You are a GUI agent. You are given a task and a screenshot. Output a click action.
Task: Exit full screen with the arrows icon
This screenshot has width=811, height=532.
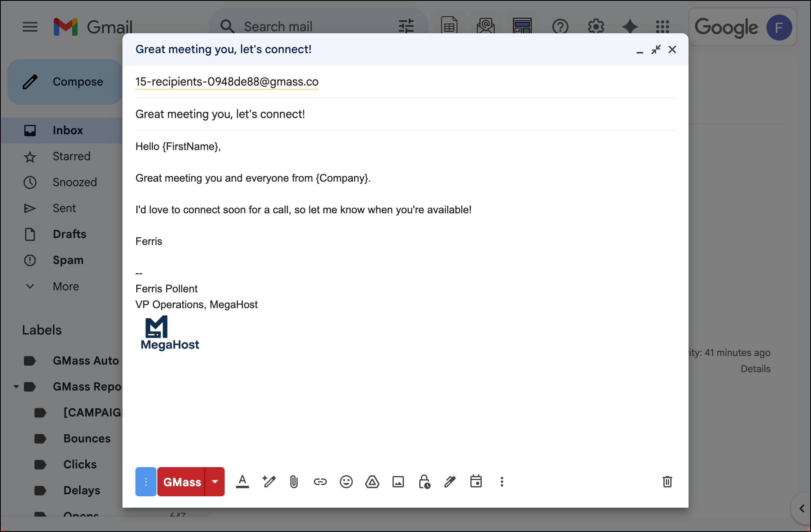point(656,49)
